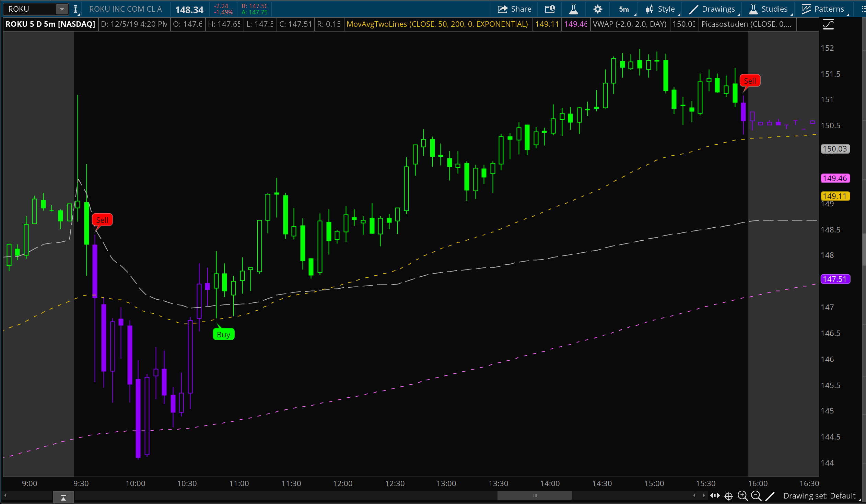
Task: Click the yellow 149.11 price label
Action: tap(835, 196)
